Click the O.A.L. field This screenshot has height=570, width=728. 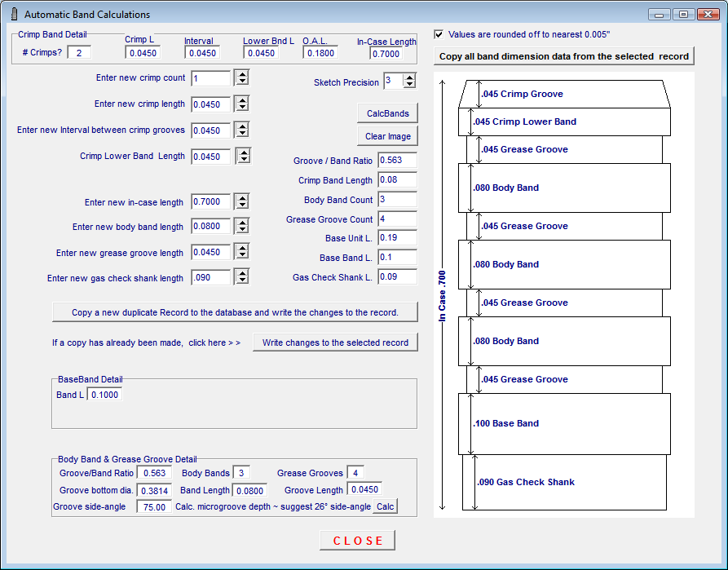click(320, 52)
